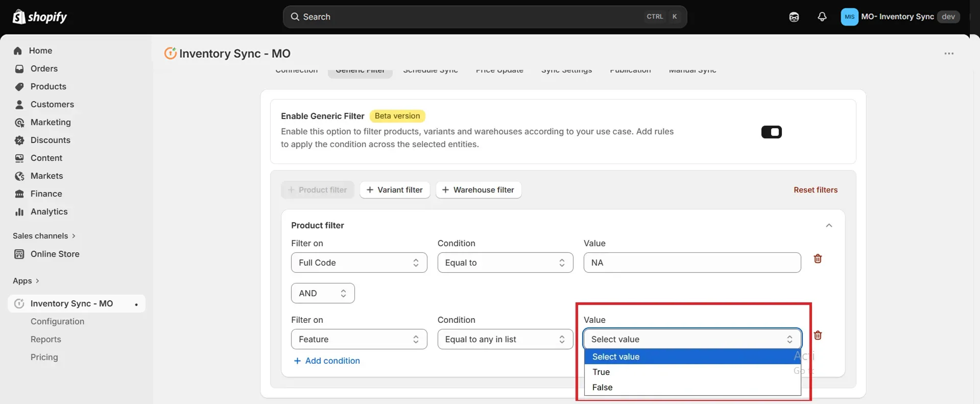Open the AND operator dropdown
Viewport: 980px width, 404px height.
click(x=323, y=293)
